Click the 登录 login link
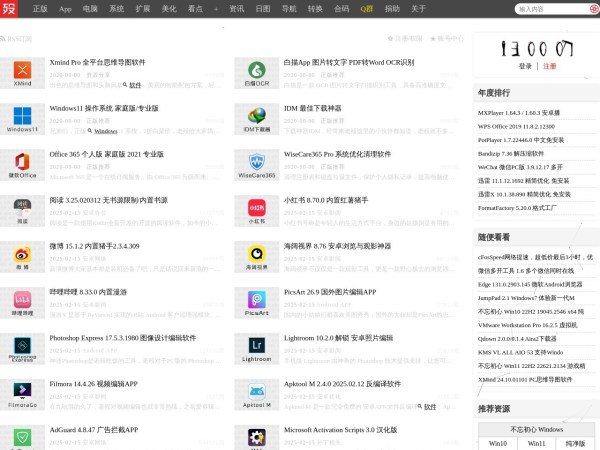 tap(525, 66)
